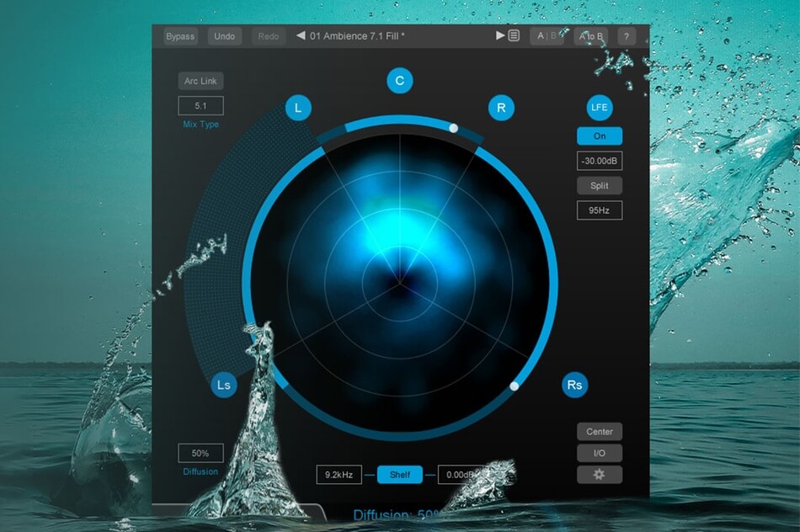The width and height of the screenshot is (800, 532).
Task: Click the LFE channel icon
Action: pos(600,108)
